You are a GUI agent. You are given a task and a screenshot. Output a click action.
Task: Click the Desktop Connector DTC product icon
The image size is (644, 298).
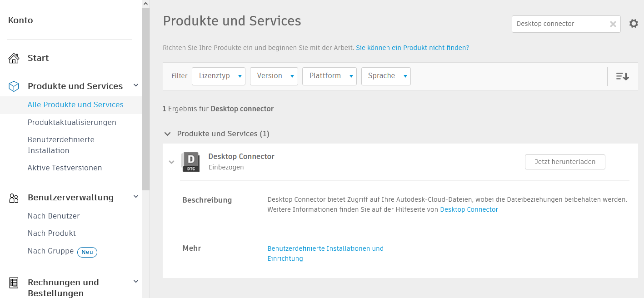190,162
